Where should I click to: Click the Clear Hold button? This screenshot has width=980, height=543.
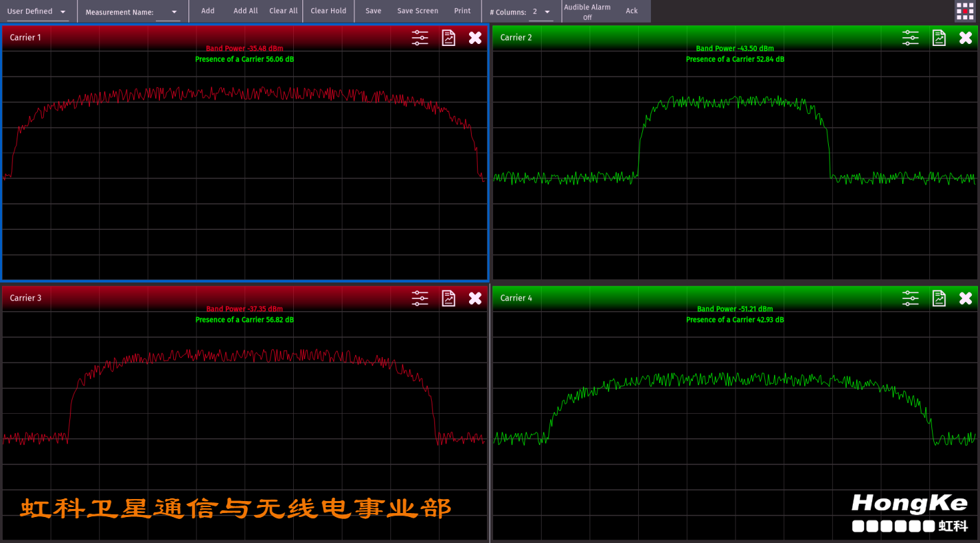click(x=328, y=11)
